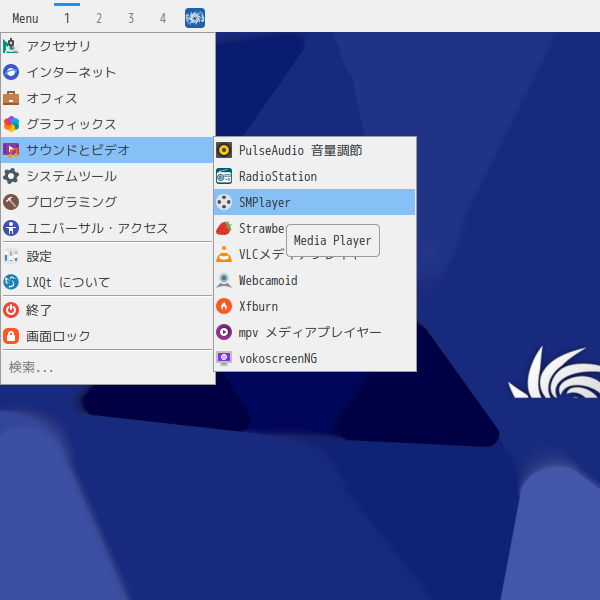Open the グラフィックス submenu
The width and height of the screenshot is (600, 600).
(107, 124)
